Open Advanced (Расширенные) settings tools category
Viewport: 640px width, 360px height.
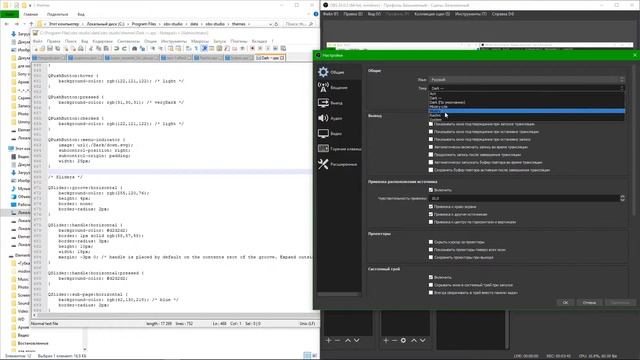tap(339, 164)
